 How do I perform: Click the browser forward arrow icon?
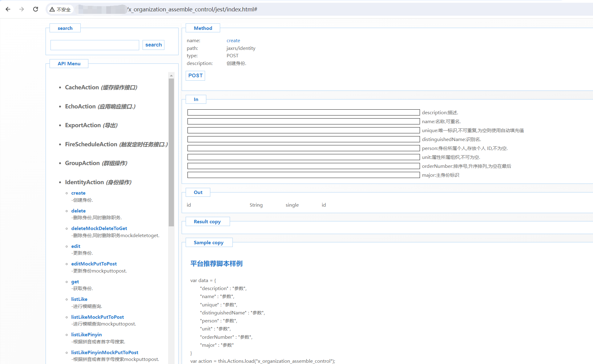point(22,9)
